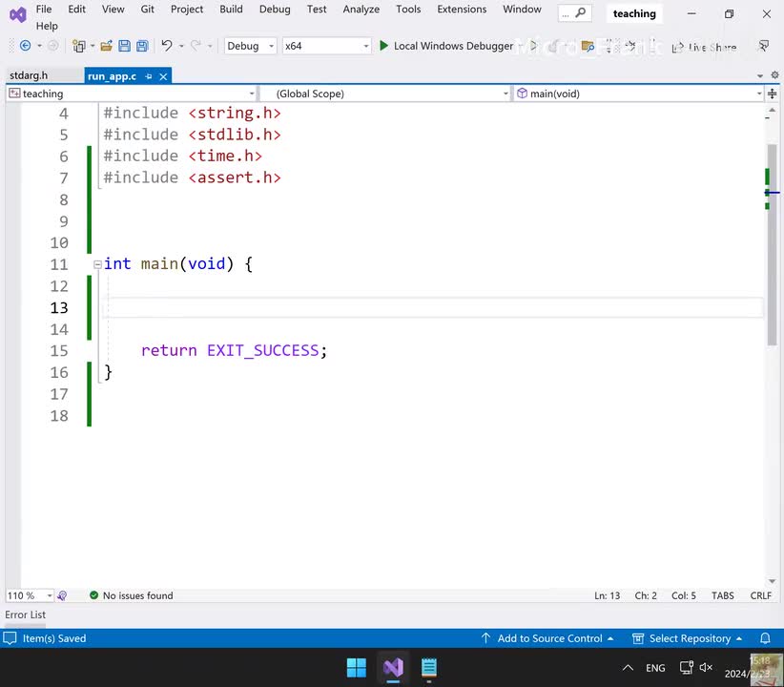Open the document tabs list dropdown arrow

760,76
